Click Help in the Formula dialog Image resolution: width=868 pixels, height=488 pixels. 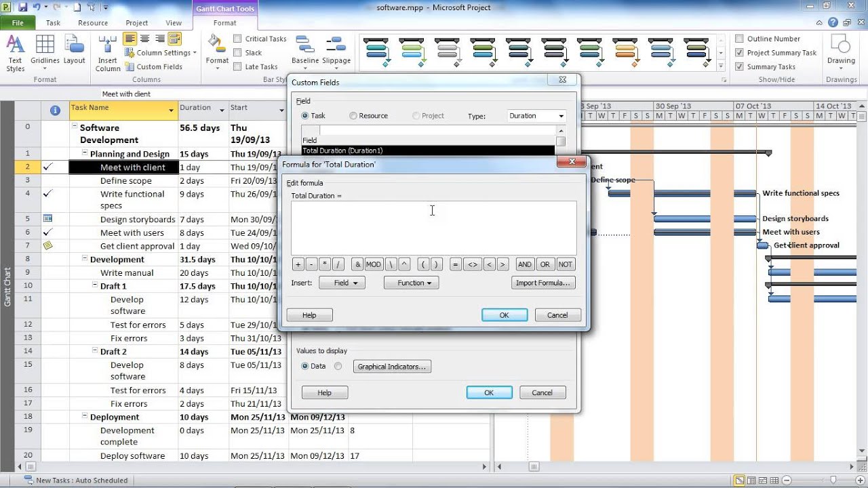click(x=309, y=315)
